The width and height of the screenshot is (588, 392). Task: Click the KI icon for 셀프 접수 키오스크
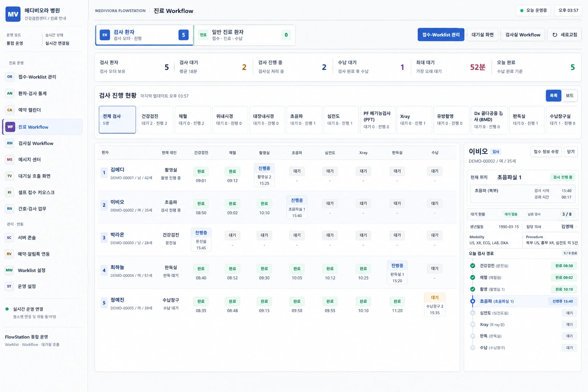pos(10,192)
